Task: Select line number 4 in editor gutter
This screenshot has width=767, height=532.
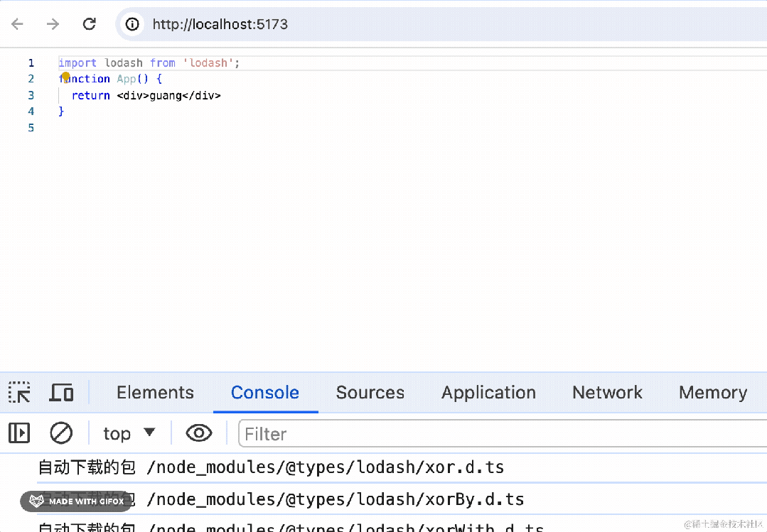Action: [x=31, y=112]
